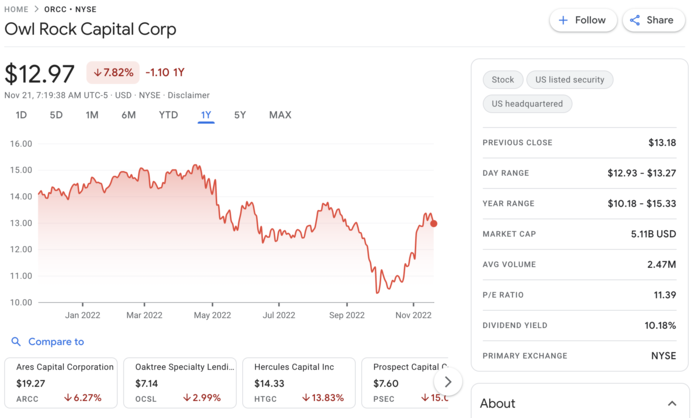This screenshot has width=700, height=418.
Task: Open the Disclaimer link
Action: 188,95
